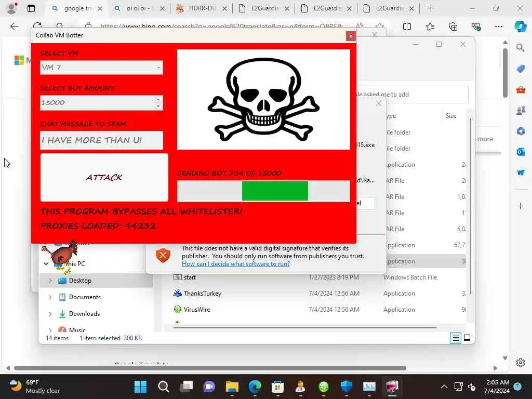Open Edge Settings and more menu
This screenshot has width=532, height=399.
(x=498, y=26)
